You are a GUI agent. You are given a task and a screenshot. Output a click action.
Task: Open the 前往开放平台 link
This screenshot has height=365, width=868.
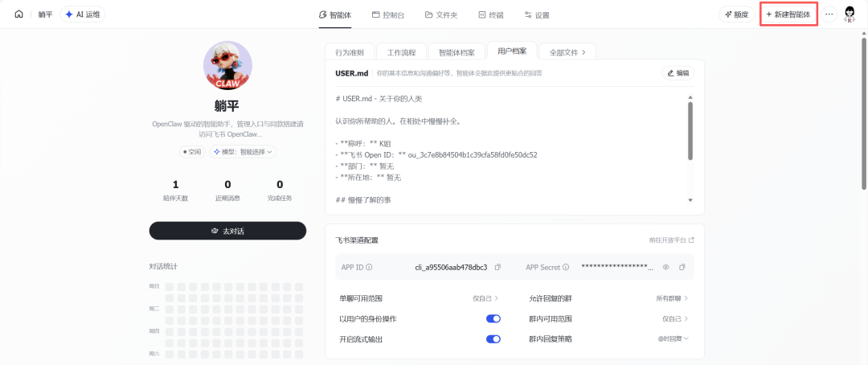click(672, 240)
